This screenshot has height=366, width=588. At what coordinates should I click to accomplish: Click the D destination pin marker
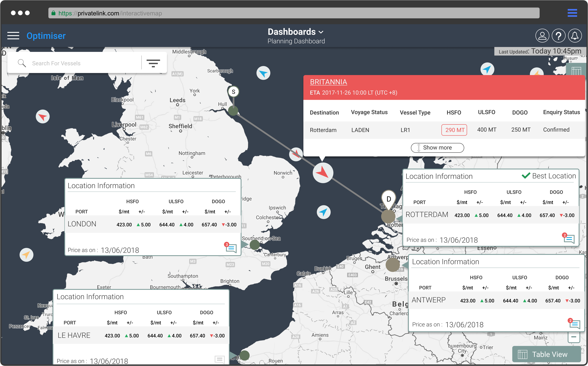[x=389, y=199]
